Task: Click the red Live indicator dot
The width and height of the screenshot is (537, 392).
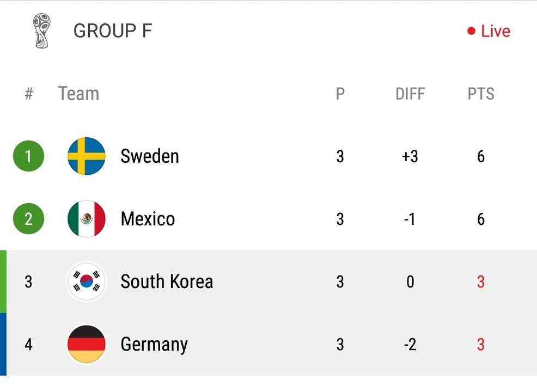Action: [x=471, y=31]
